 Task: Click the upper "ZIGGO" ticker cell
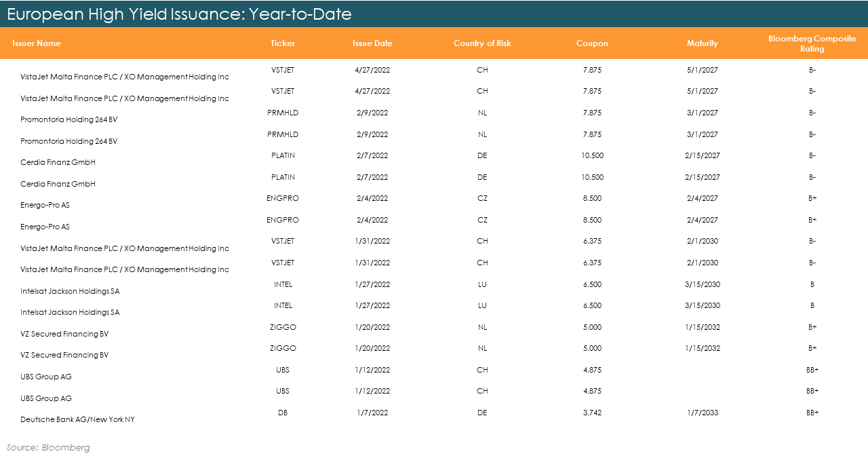point(283,327)
